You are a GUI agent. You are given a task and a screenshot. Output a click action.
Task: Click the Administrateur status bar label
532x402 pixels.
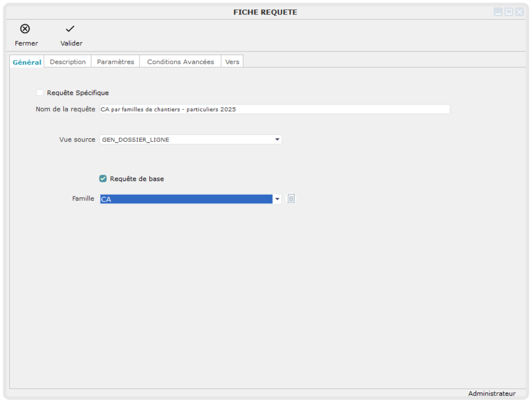(492, 393)
